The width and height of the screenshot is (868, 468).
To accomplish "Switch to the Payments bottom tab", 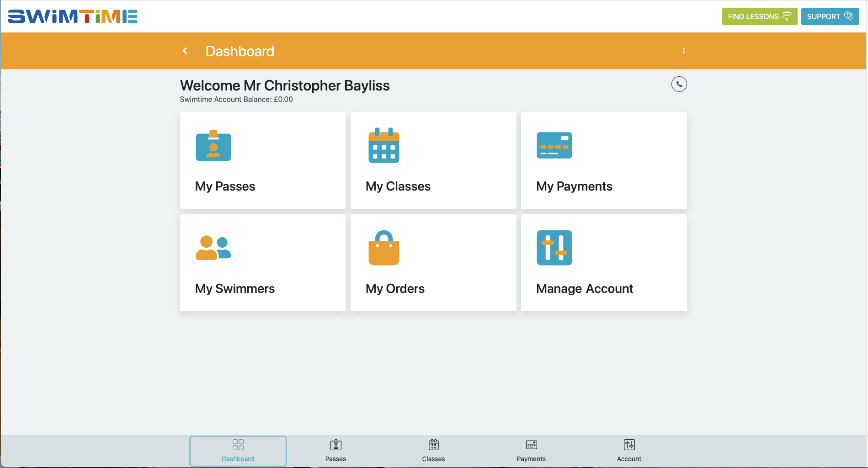I will [531, 451].
